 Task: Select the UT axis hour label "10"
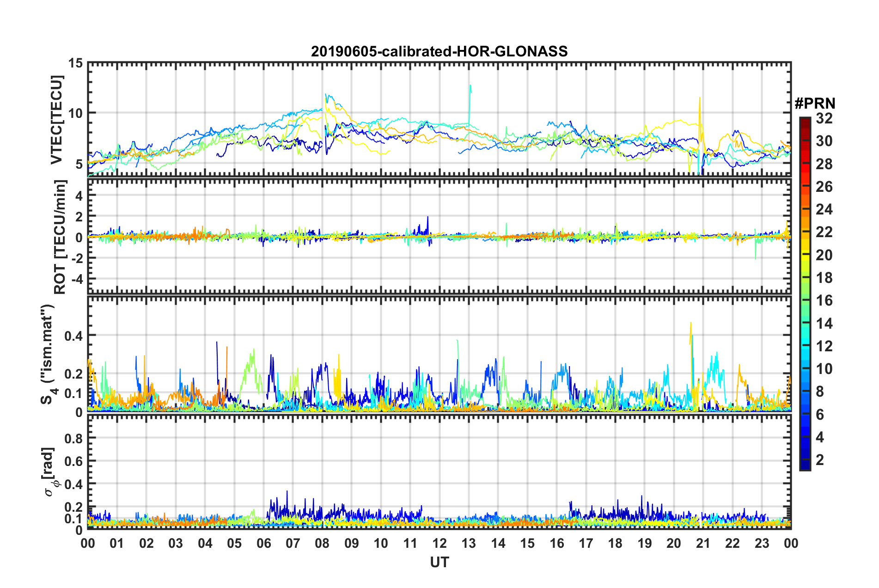coord(381,544)
